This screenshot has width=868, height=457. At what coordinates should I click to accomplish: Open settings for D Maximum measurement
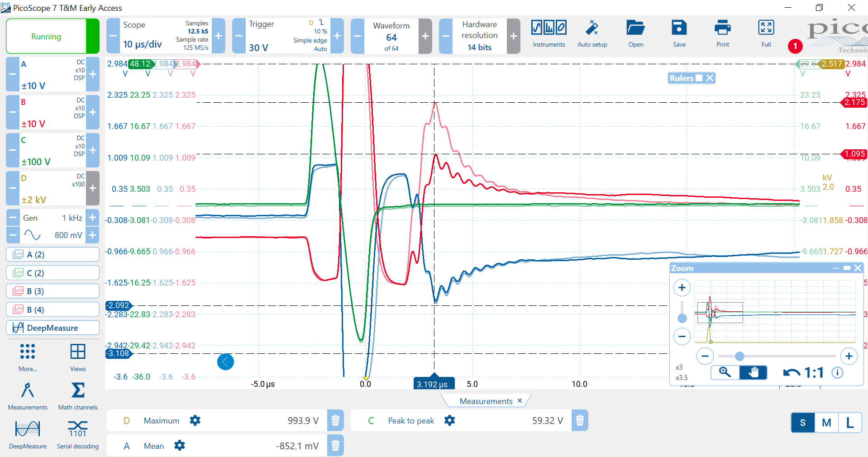tap(195, 420)
